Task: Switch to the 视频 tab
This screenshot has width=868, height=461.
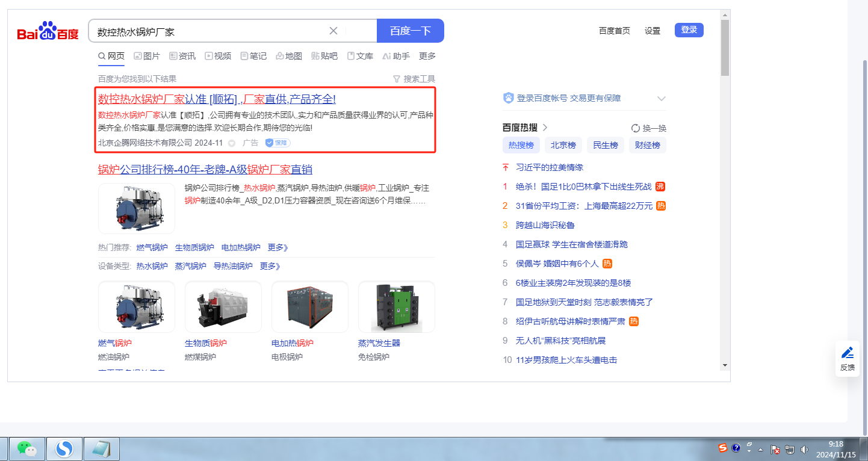Action: [x=218, y=56]
